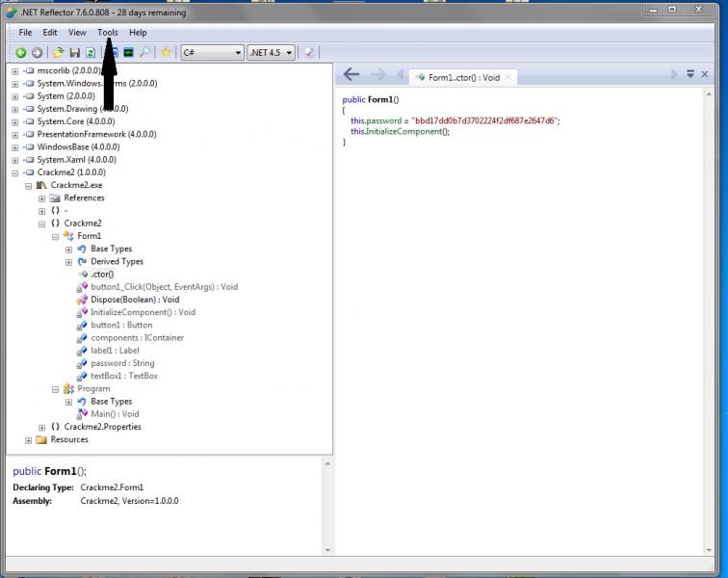
Task: Select the label1 : Label field
Action: tap(115, 351)
